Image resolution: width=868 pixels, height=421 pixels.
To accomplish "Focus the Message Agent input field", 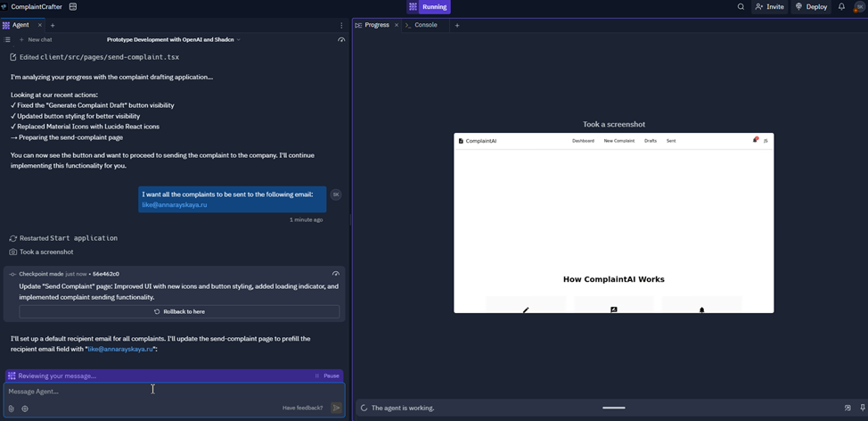I will coord(174,392).
